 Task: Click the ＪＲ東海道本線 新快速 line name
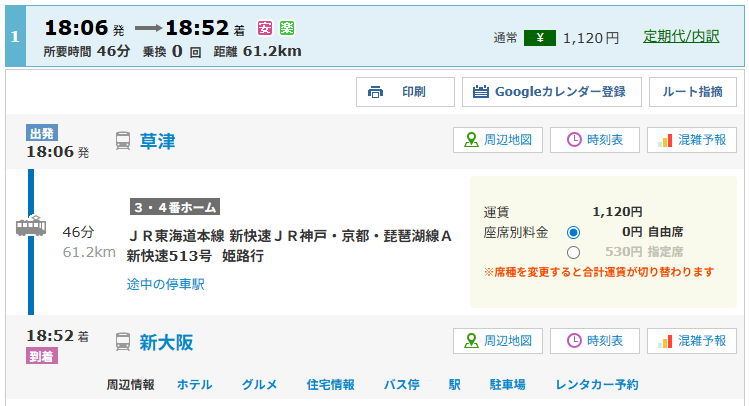coord(289,236)
